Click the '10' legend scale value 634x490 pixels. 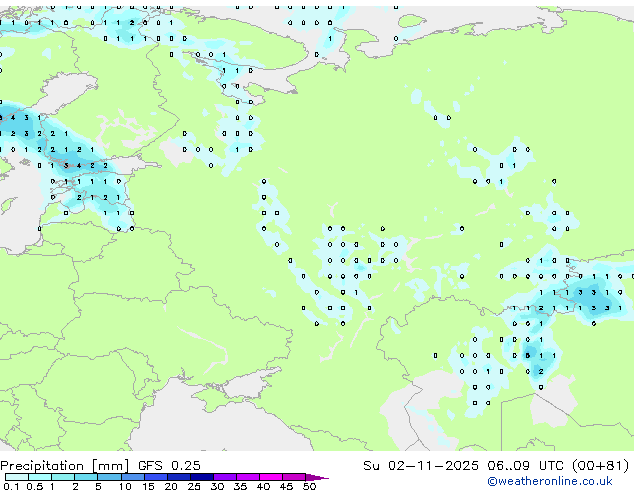(125, 486)
